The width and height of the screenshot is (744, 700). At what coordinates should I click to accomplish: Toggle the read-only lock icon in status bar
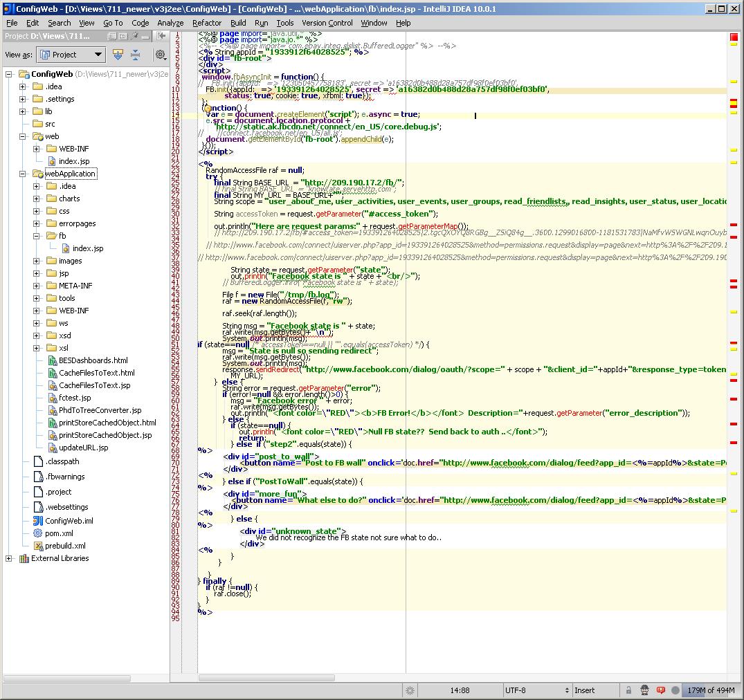[628, 690]
